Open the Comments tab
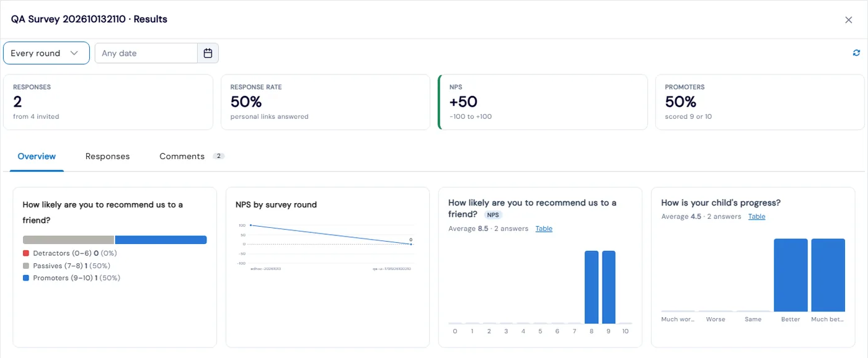Viewport: 868px width, 358px height. pos(182,156)
